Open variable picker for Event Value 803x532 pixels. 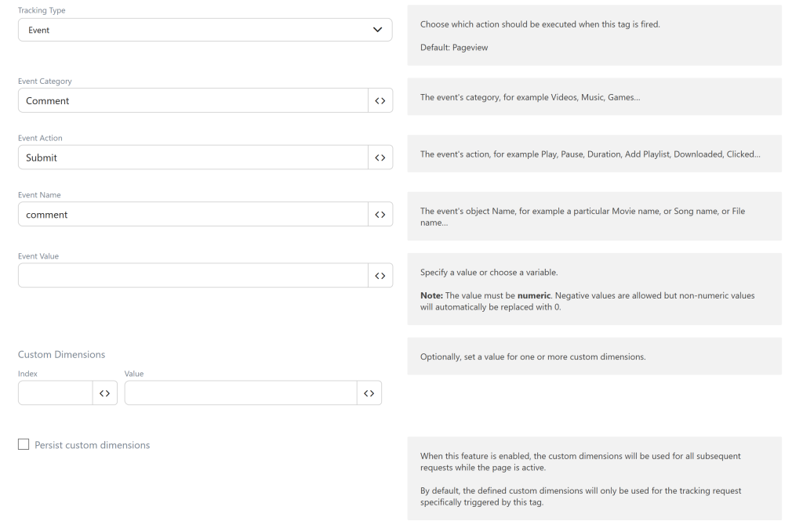380,276
